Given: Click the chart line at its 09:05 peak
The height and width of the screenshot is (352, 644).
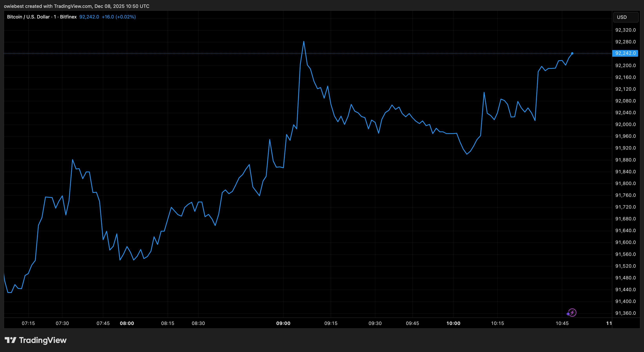Looking at the screenshot, I should click(304, 42).
